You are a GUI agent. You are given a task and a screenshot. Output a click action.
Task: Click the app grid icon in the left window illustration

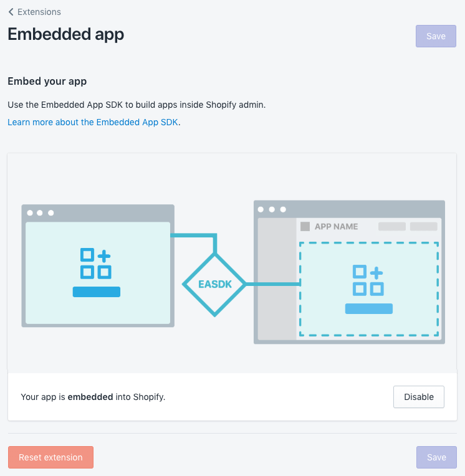96,264
